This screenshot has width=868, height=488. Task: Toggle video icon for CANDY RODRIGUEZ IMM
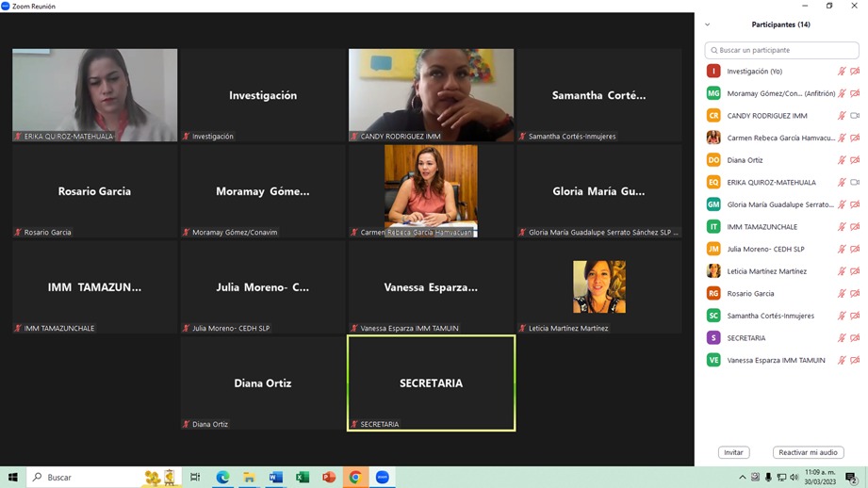[x=855, y=116]
